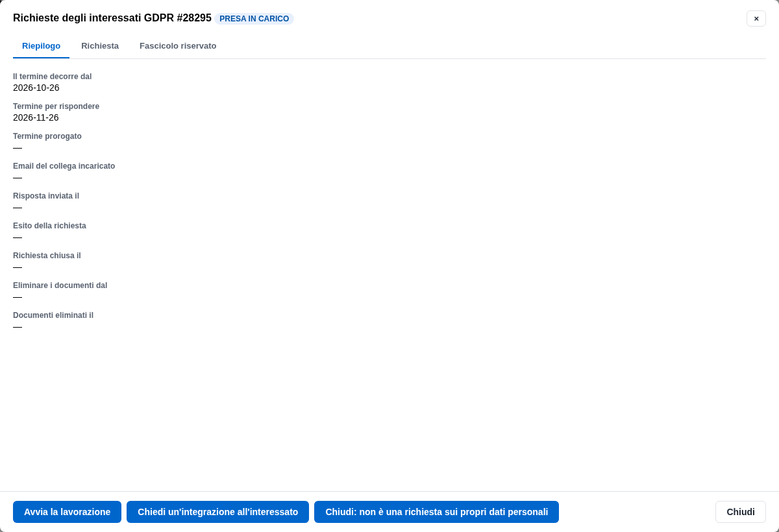
Task: Click the title Richieste degli interessati GDPR #28295
Action: click(112, 18)
